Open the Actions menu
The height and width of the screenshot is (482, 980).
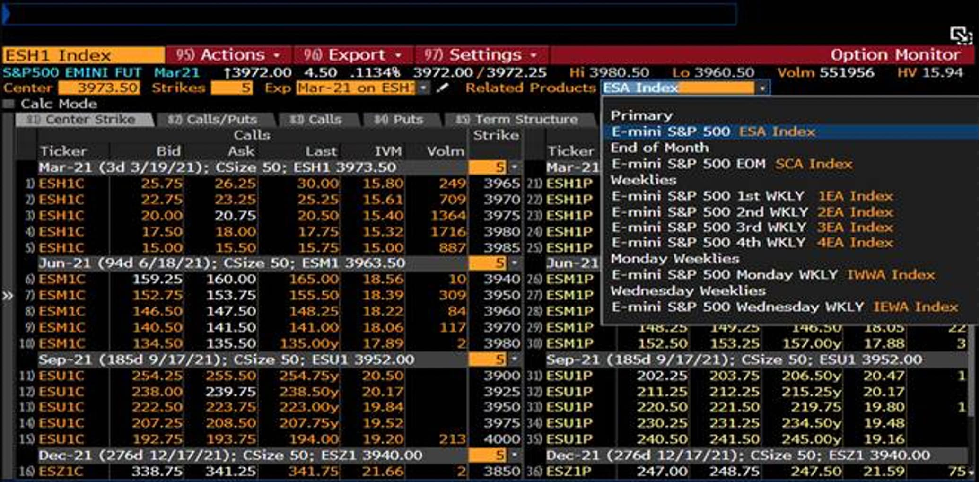coord(228,55)
